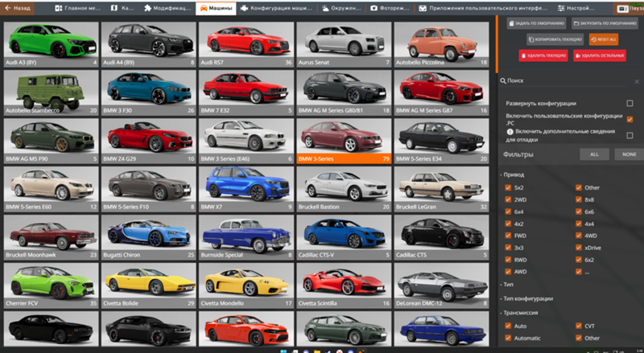The image size is (644, 353).
Task: Collapse the Трансмиссия filter section
Action: point(519,313)
